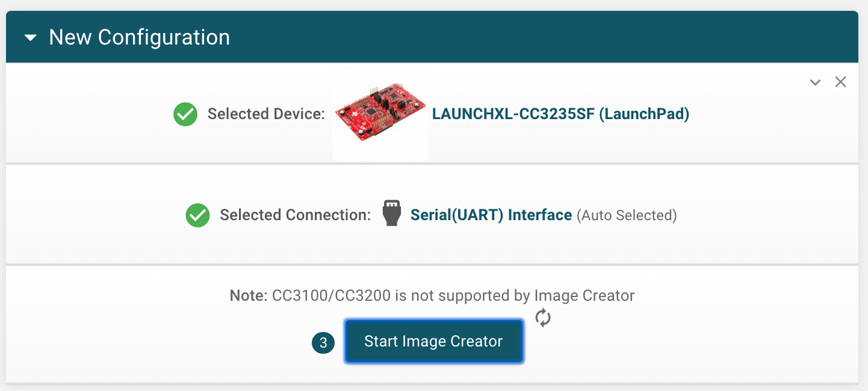Click the Selected Connection label
This screenshot has width=868, height=391.
click(296, 215)
